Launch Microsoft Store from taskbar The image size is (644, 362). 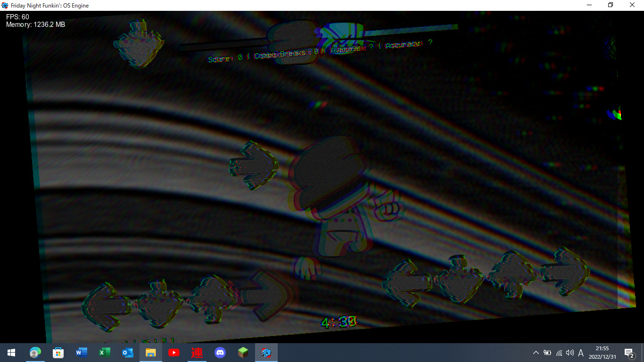coord(58,353)
